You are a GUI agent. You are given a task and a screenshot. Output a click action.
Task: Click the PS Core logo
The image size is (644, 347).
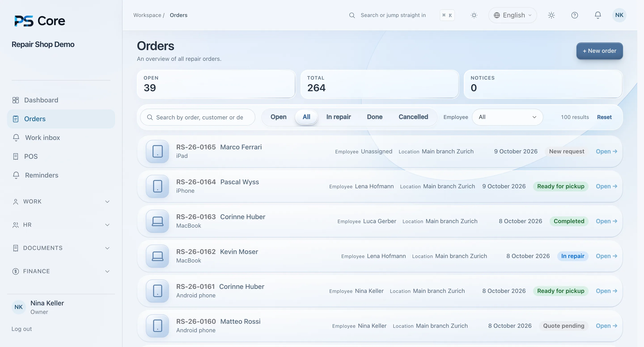tap(40, 21)
